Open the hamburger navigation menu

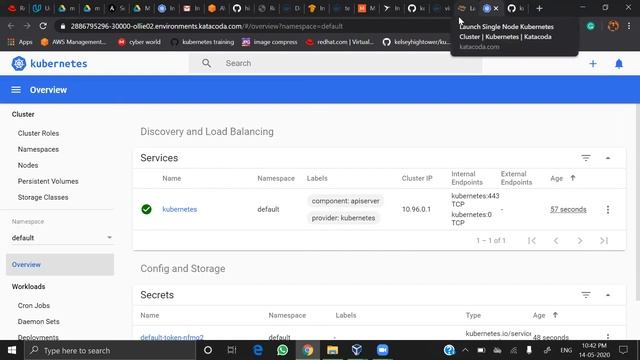point(16,90)
